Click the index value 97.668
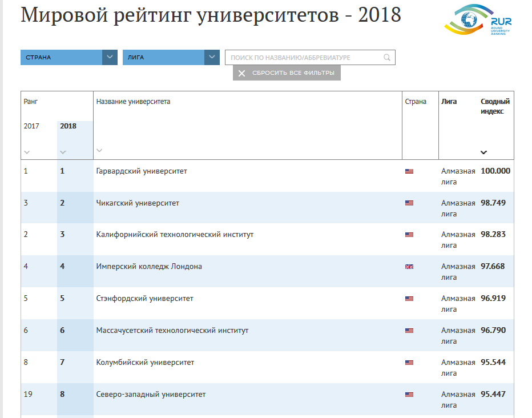Image resolution: width=532 pixels, height=418 pixels. click(493, 266)
